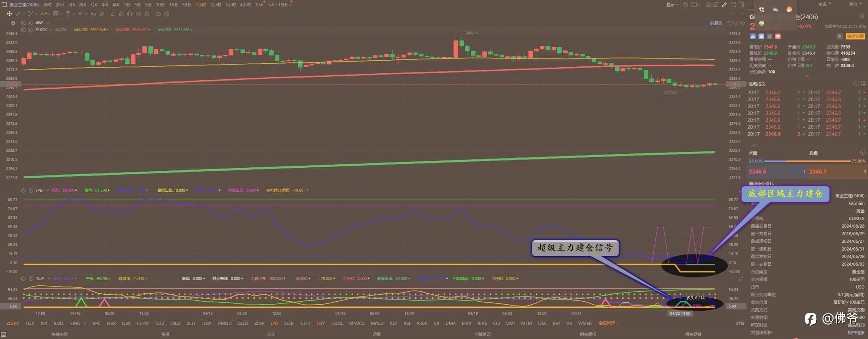This screenshot has width=868, height=339.
Task: Switch to the 日K chart tab
Action: coord(72,5)
